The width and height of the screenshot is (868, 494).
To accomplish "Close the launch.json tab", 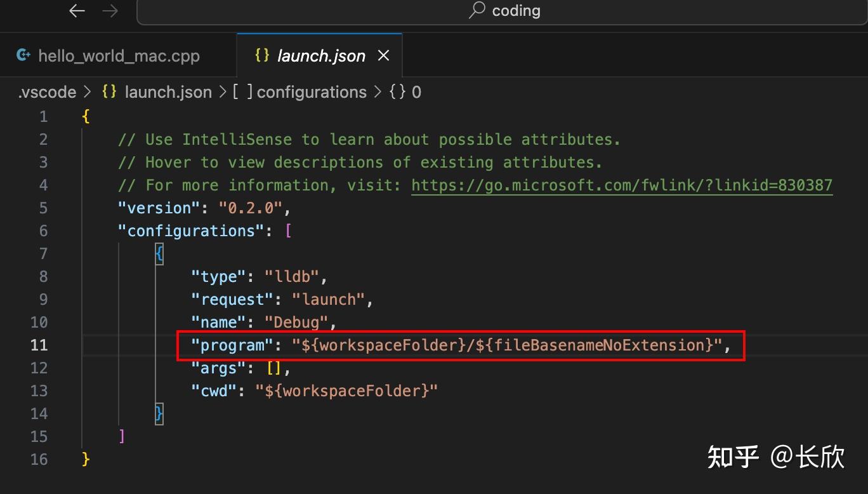I will click(x=383, y=55).
